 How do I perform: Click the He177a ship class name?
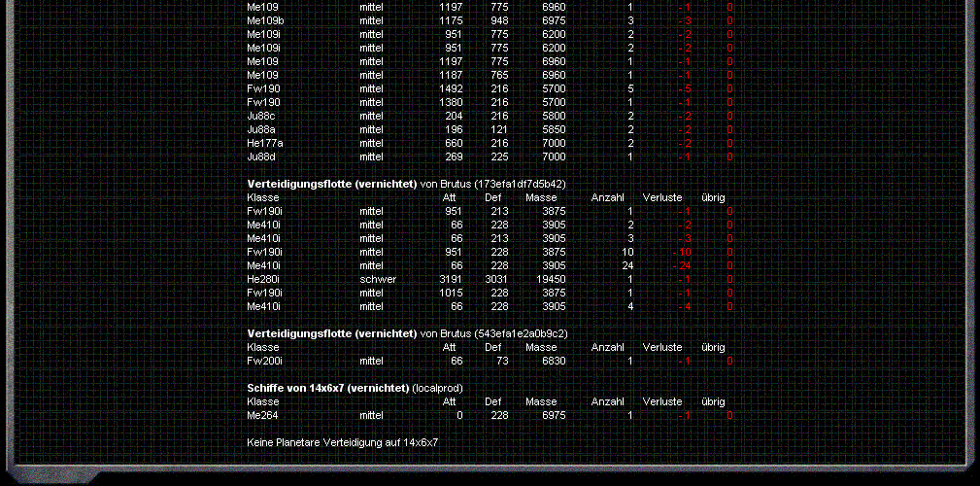[x=265, y=143]
